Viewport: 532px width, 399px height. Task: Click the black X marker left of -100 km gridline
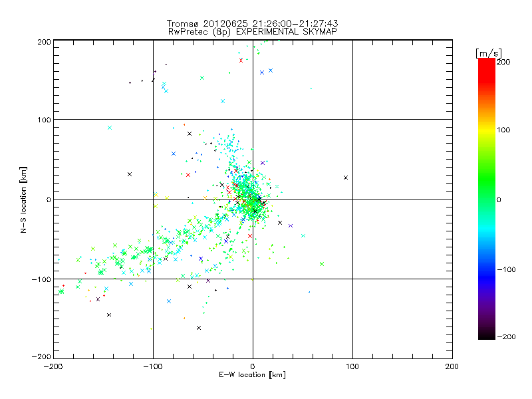[x=130, y=174]
